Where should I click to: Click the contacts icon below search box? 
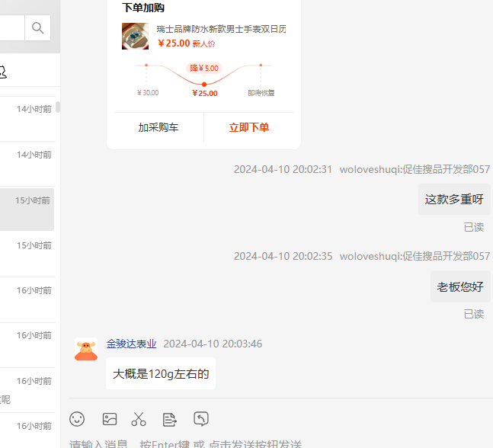pos(2,72)
